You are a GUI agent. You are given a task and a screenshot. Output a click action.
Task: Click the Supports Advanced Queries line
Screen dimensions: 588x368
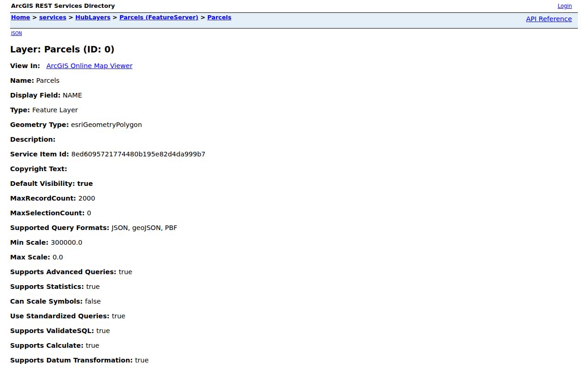point(71,272)
